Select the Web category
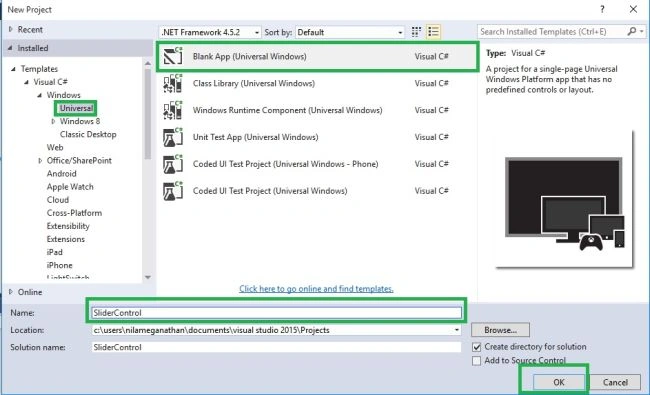Image resolution: width=650 pixels, height=395 pixels. pyautogui.click(x=55, y=148)
